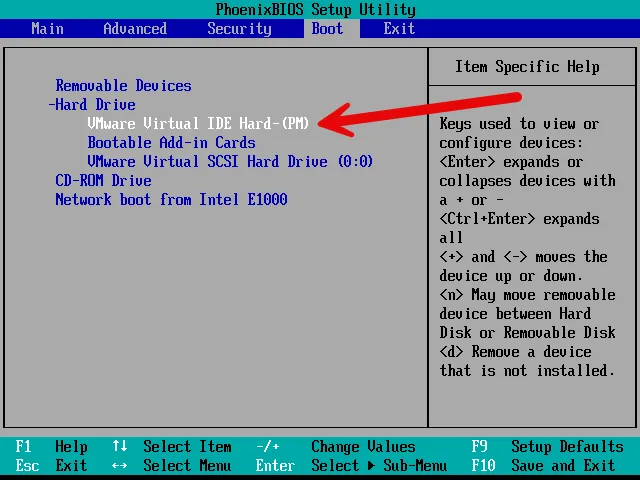Click the -/+ Change Values hint

point(336,447)
